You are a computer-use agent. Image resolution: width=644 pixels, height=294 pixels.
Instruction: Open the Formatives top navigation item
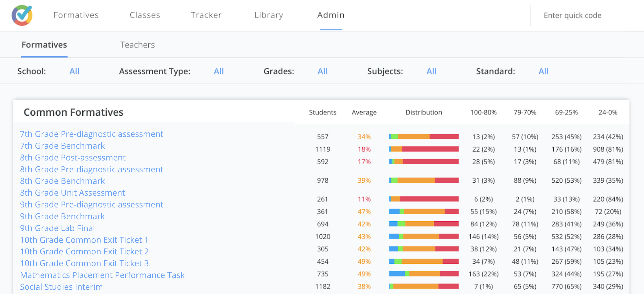pos(76,15)
